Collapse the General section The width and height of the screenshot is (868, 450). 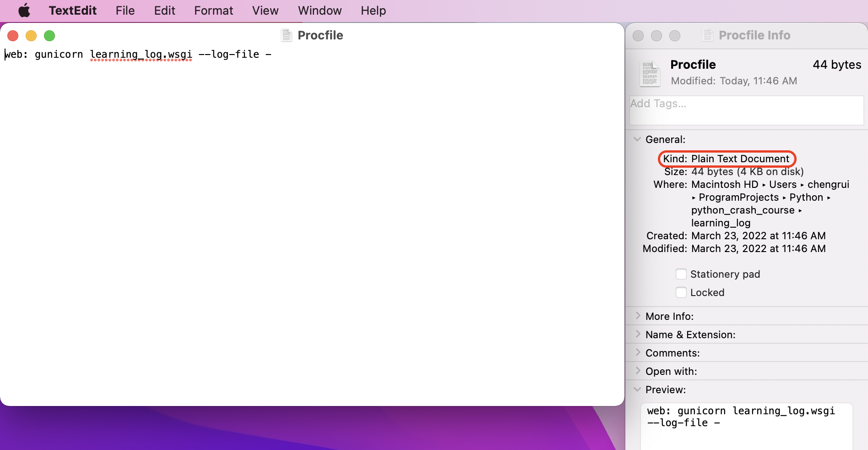[637, 139]
